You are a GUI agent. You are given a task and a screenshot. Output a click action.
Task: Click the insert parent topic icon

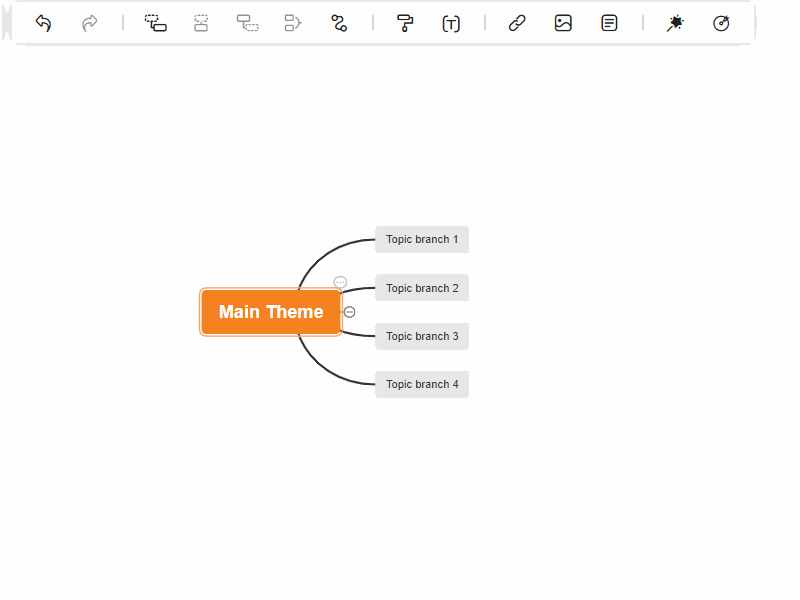click(x=247, y=23)
